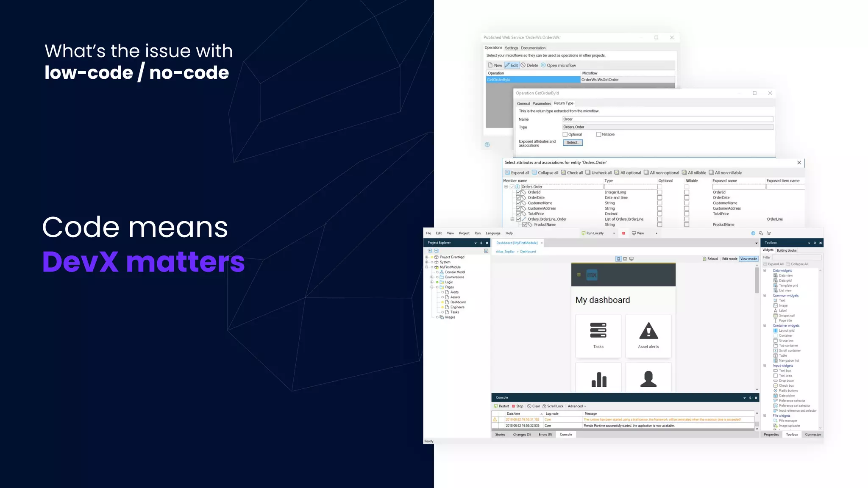Viewport: 868px width, 488px height.
Task: Click the Tasks tile icon on dashboard
Action: pyautogui.click(x=598, y=331)
